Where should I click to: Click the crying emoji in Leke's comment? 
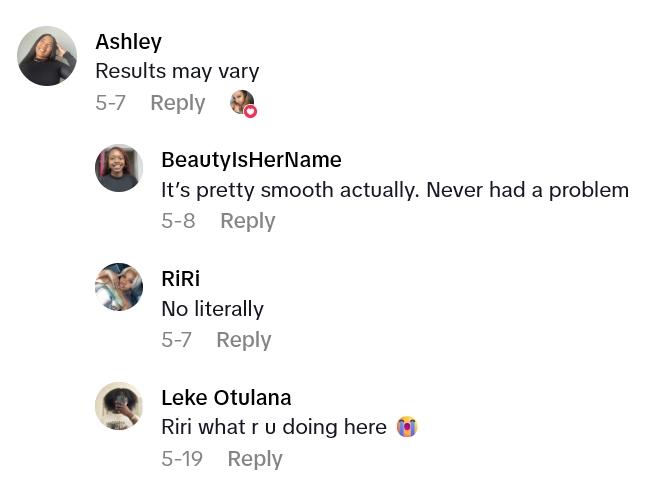406,427
